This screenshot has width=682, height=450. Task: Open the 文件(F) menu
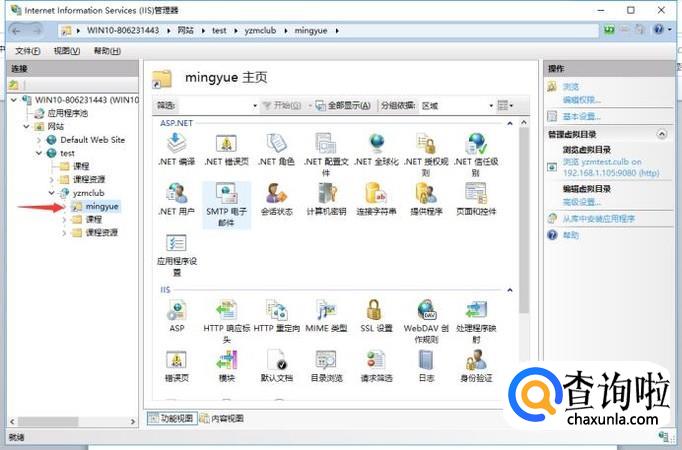(27, 51)
